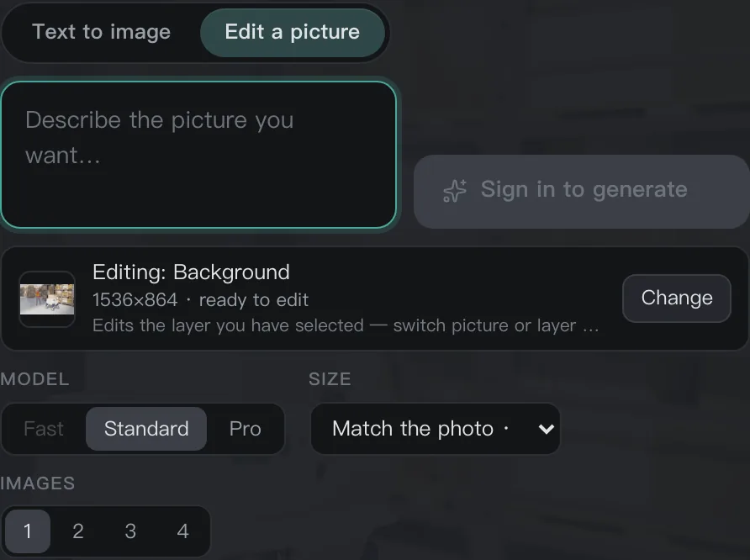Click the 'Editing: Background' title text
This screenshot has height=560, width=750.
tap(191, 272)
